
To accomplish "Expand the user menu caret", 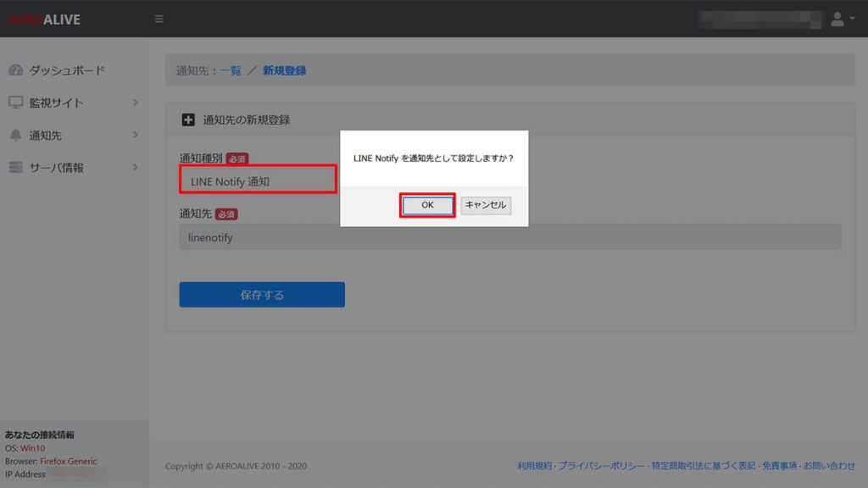I will click(x=852, y=19).
